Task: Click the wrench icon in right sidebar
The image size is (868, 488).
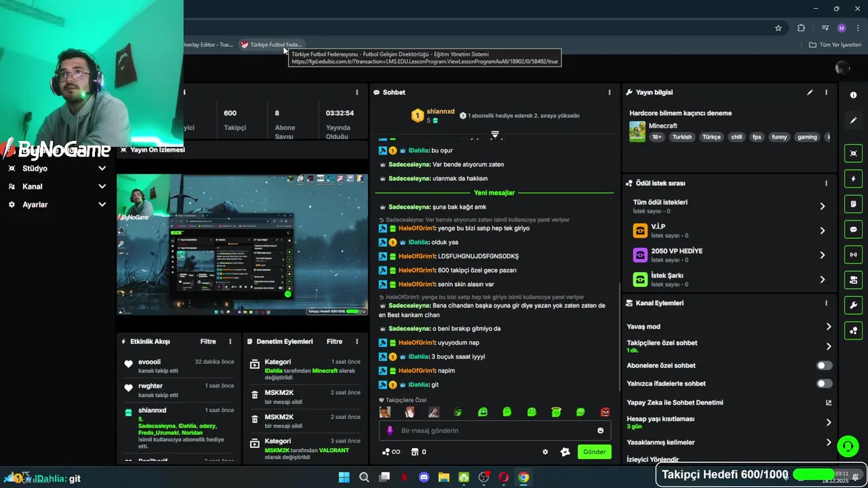Action: [853, 305]
